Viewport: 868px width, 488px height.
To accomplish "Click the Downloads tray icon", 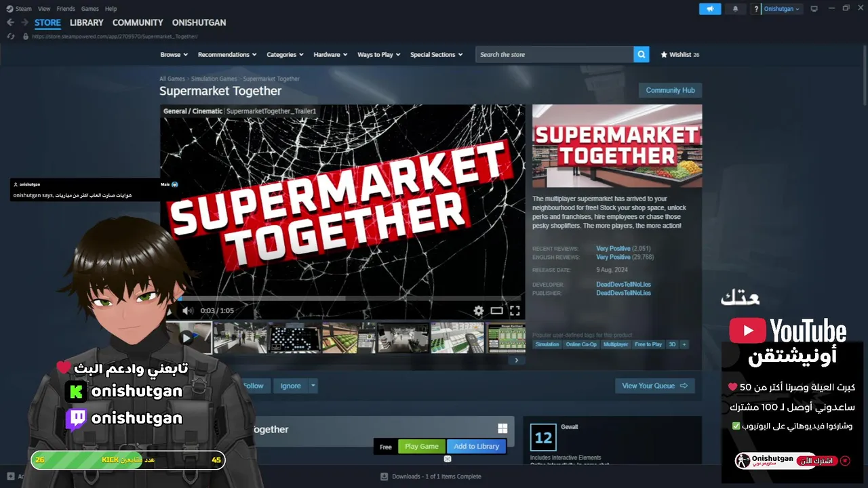I will (385, 476).
